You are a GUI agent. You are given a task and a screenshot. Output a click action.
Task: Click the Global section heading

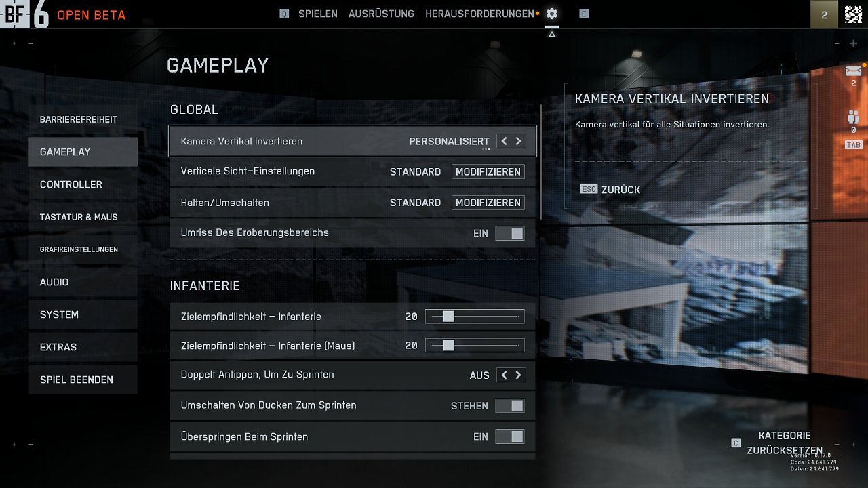(x=194, y=109)
